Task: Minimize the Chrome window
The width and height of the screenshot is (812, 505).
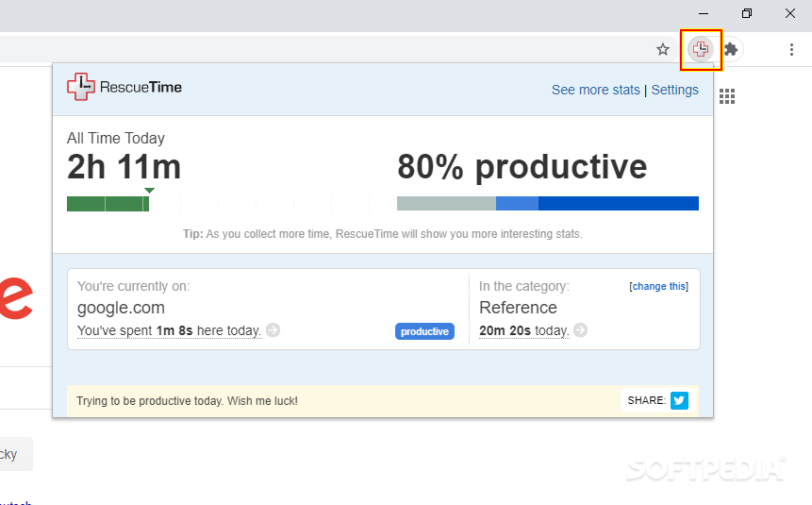Action: click(x=704, y=13)
